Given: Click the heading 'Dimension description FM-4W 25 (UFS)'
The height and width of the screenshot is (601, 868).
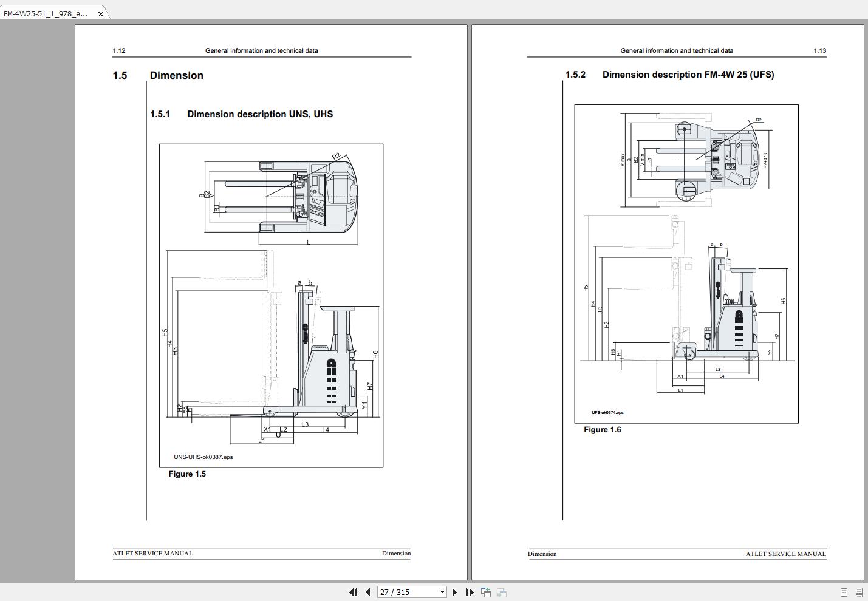Looking at the screenshot, I should [x=688, y=75].
